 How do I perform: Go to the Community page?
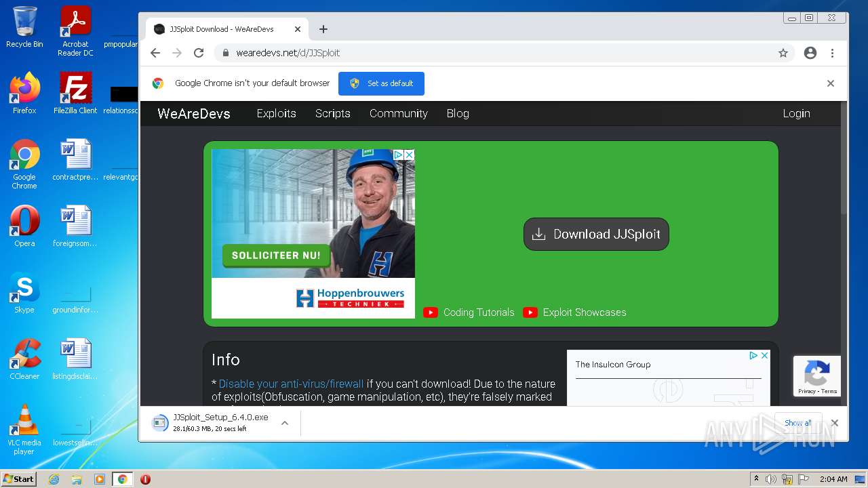coord(398,113)
